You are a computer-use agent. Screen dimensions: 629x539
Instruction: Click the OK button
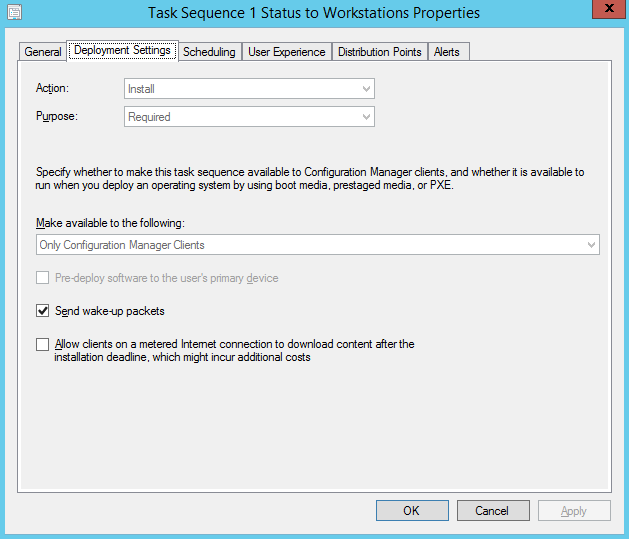(412, 510)
